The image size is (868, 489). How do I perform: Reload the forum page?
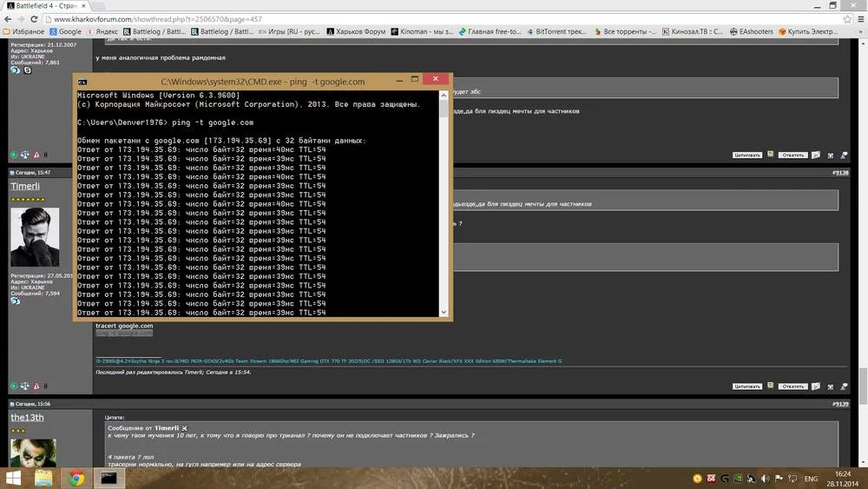click(x=34, y=19)
